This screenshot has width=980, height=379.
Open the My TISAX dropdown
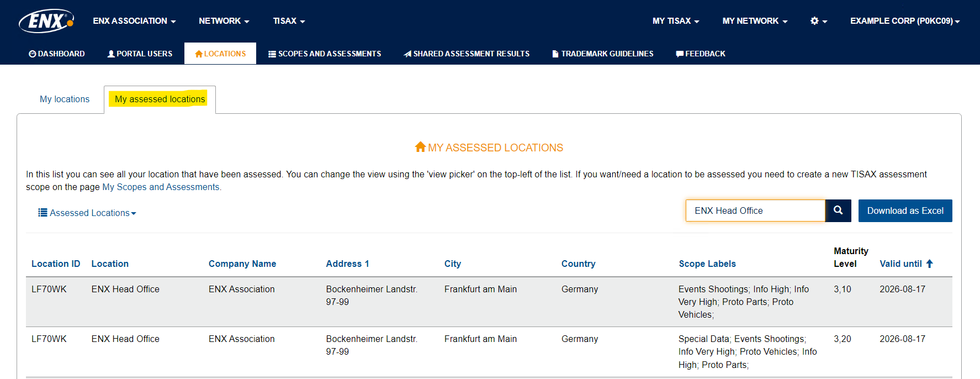pyautogui.click(x=676, y=21)
